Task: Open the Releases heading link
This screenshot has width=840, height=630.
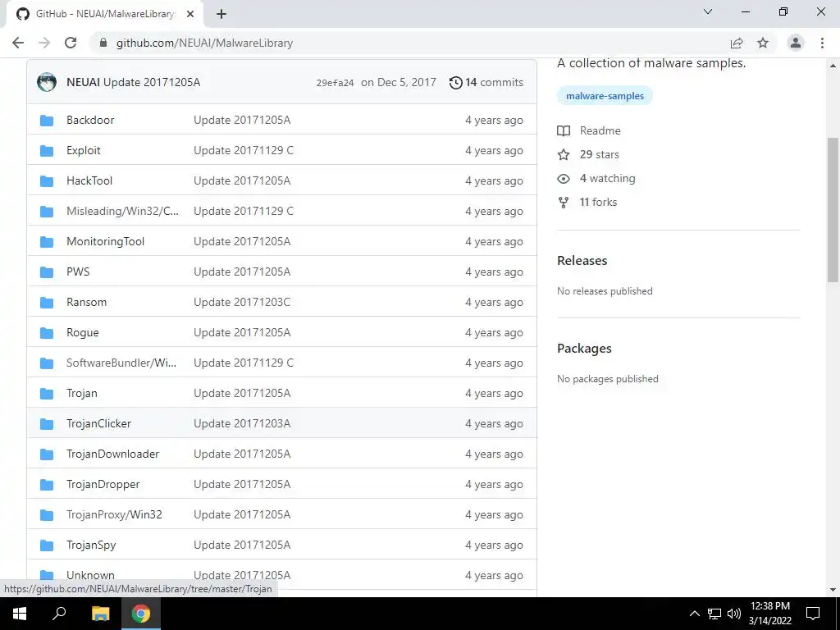Action: (x=582, y=261)
